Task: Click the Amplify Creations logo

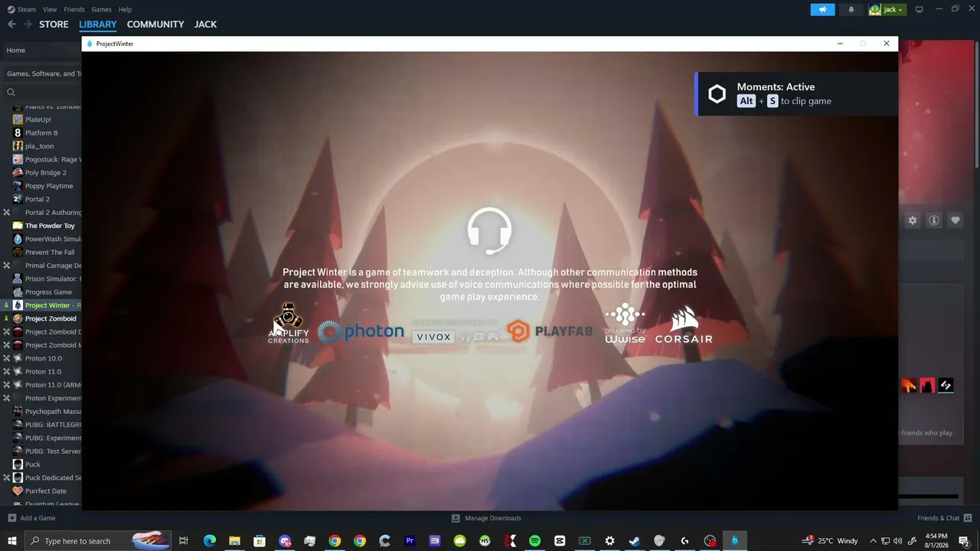Action: [x=289, y=324]
